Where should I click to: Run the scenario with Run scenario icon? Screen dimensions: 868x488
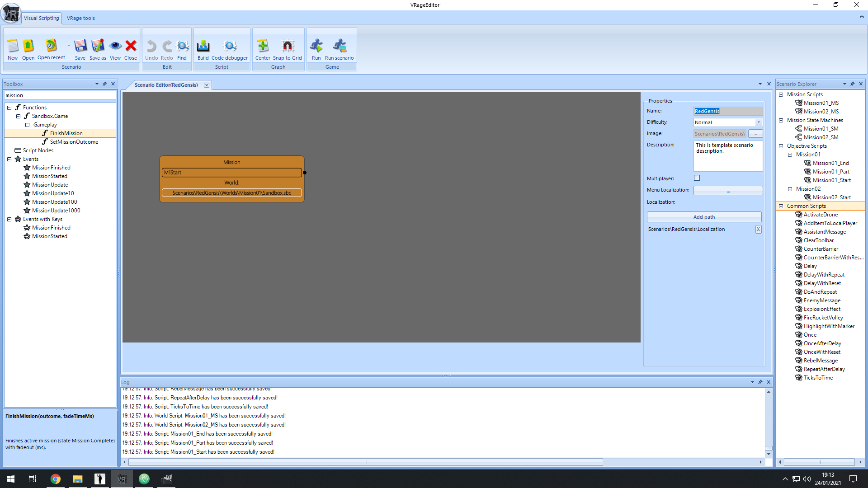click(339, 49)
